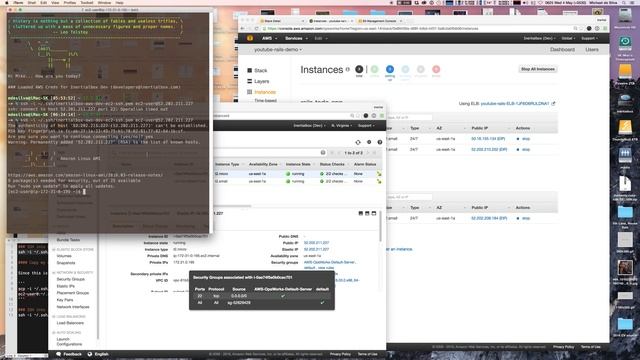Reload the OpsWorks browser page
This screenshot has height=360, width=640.
point(256,29)
